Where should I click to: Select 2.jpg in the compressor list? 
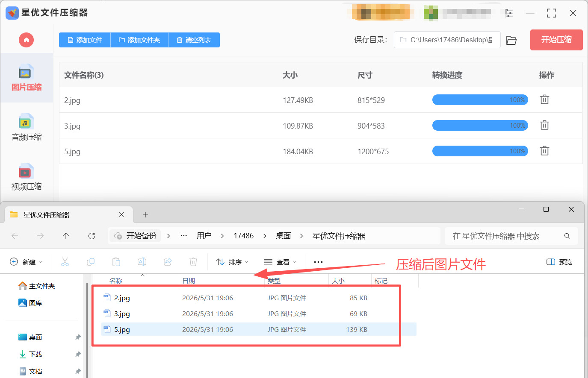[321, 100]
